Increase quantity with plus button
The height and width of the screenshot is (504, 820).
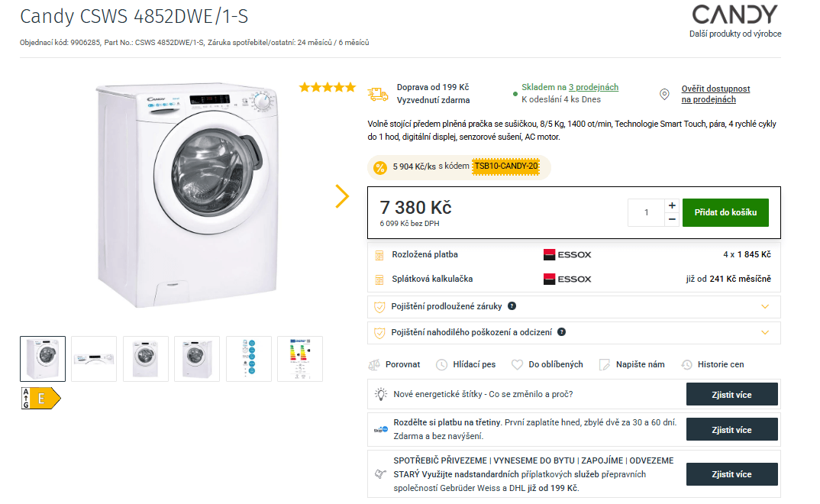point(672,205)
